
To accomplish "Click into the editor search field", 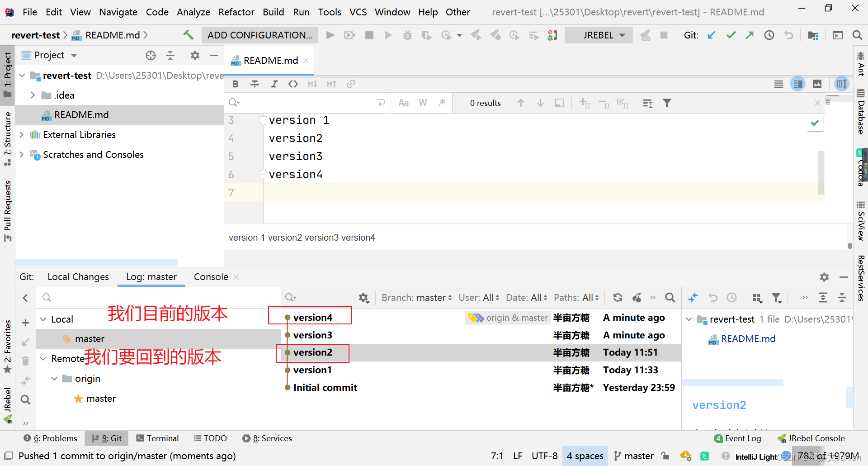I will pyautogui.click(x=307, y=103).
